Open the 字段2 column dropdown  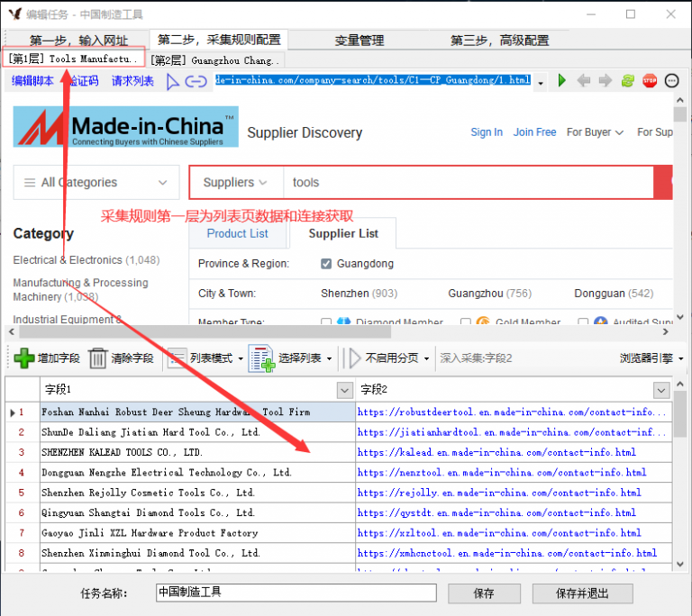pyautogui.click(x=661, y=390)
